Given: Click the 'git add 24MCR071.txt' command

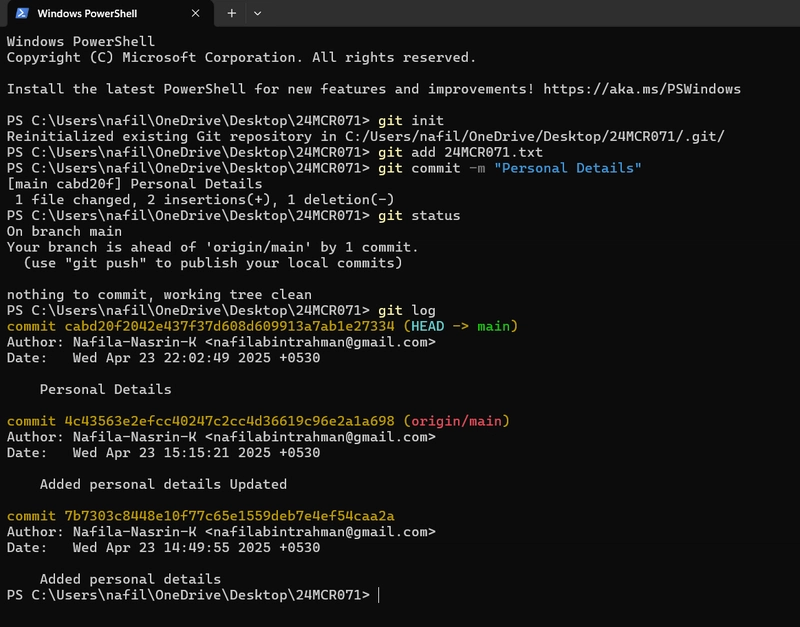Looking at the screenshot, I should (x=460, y=153).
